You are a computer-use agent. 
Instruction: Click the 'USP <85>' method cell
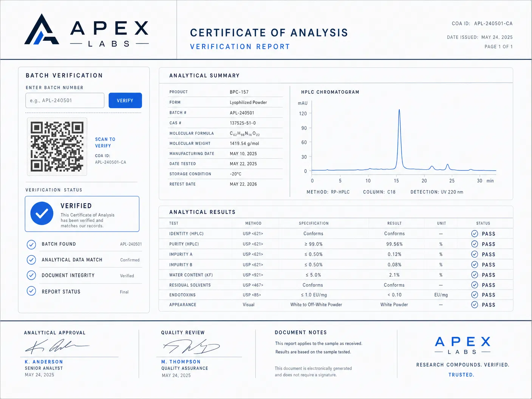click(x=252, y=295)
